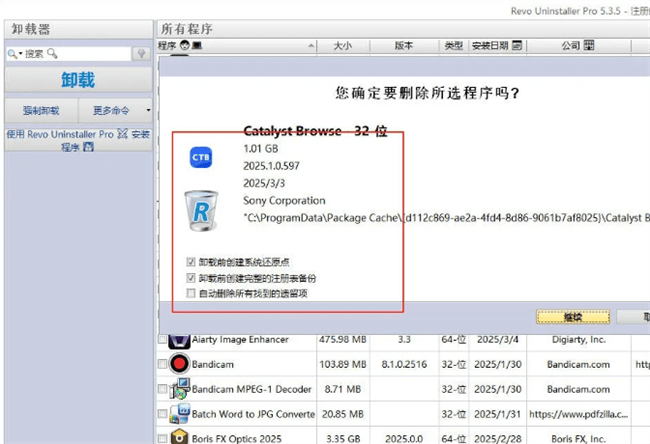
Task: Check the Aiarty Image Enhancer row checkbox
Action: click(162, 340)
